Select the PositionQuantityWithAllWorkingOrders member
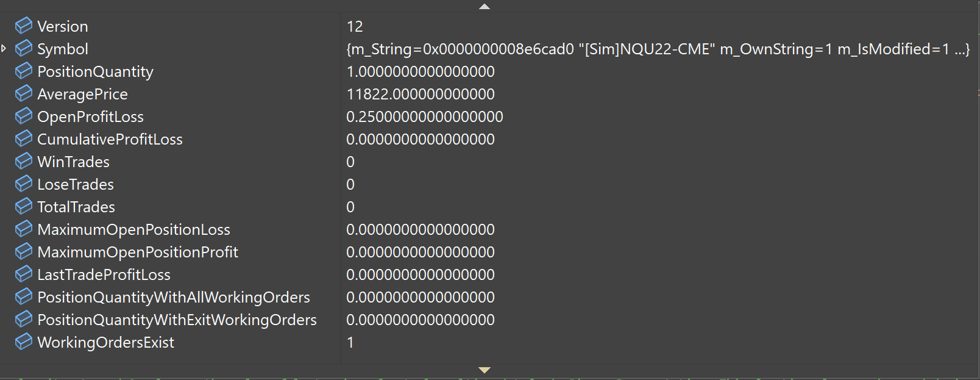 click(174, 297)
